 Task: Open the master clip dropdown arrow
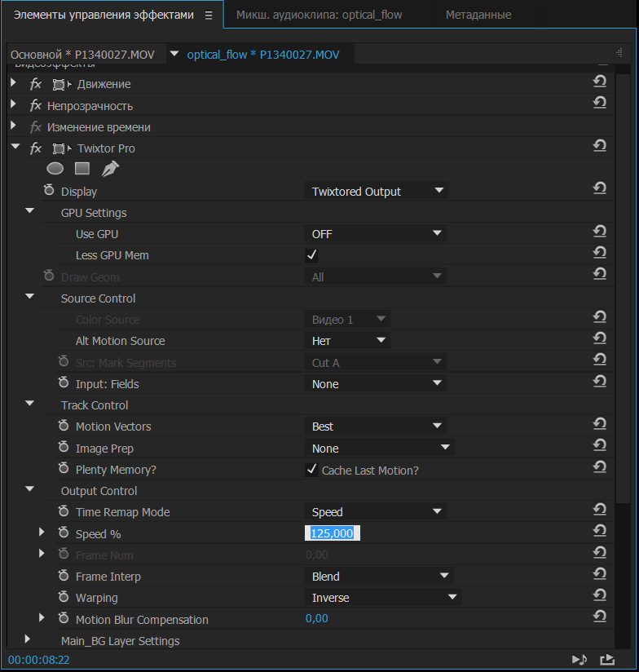click(x=174, y=54)
